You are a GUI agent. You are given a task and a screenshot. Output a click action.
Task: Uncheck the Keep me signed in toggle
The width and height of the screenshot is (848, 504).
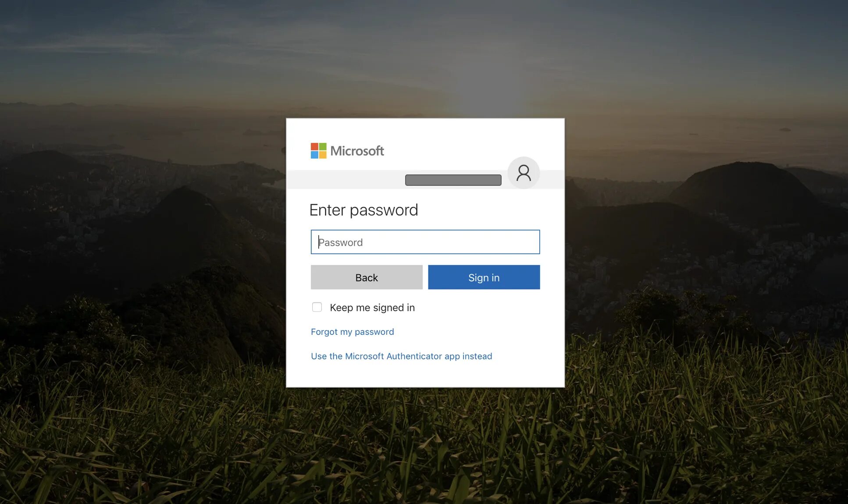pos(316,307)
